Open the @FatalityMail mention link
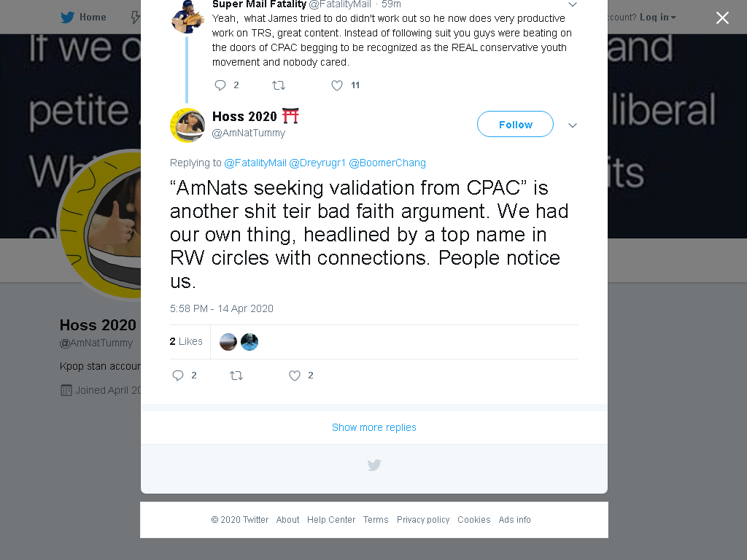Image resolution: width=747 pixels, height=560 pixels. (255, 163)
